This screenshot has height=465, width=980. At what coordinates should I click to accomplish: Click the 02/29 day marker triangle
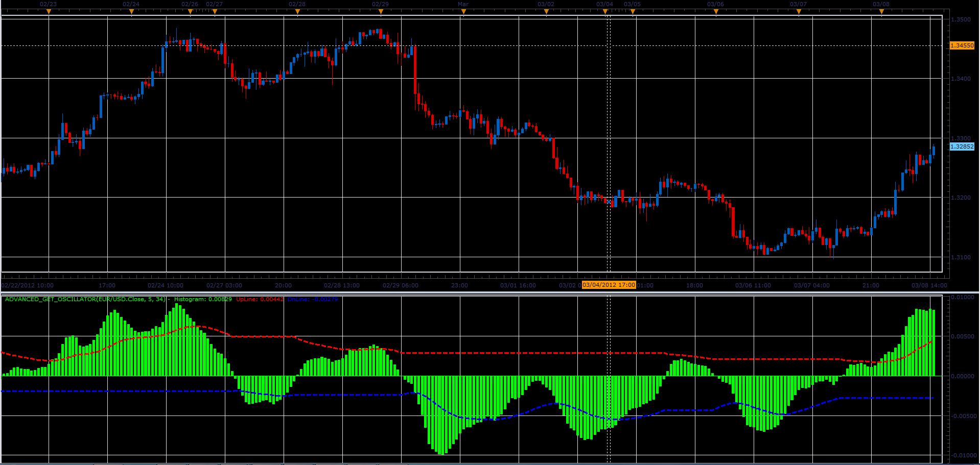click(x=381, y=11)
